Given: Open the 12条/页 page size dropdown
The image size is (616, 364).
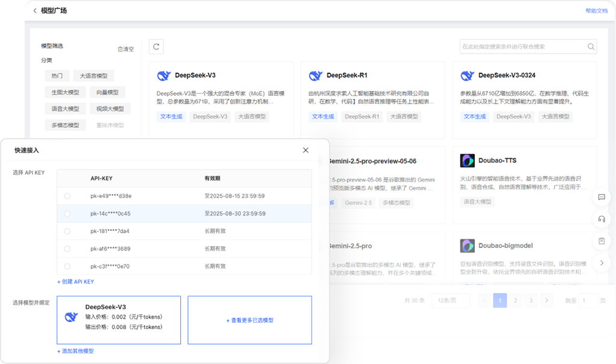Looking at the screenshot, I should coord(450,300).
